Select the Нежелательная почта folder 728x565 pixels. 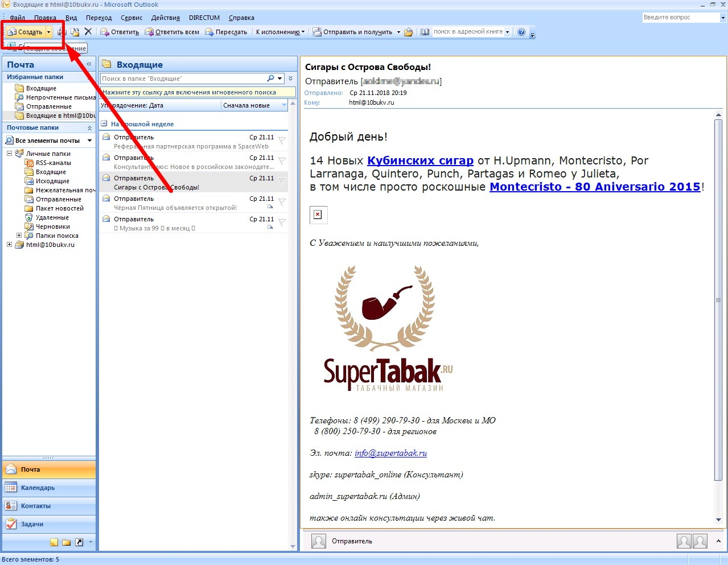(60, 190)
